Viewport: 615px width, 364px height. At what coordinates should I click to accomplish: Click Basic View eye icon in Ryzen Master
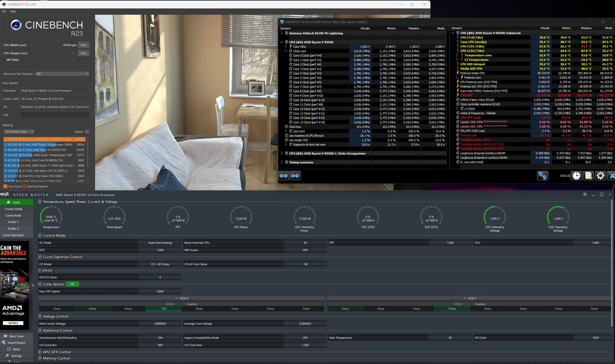tap(5, 336)
